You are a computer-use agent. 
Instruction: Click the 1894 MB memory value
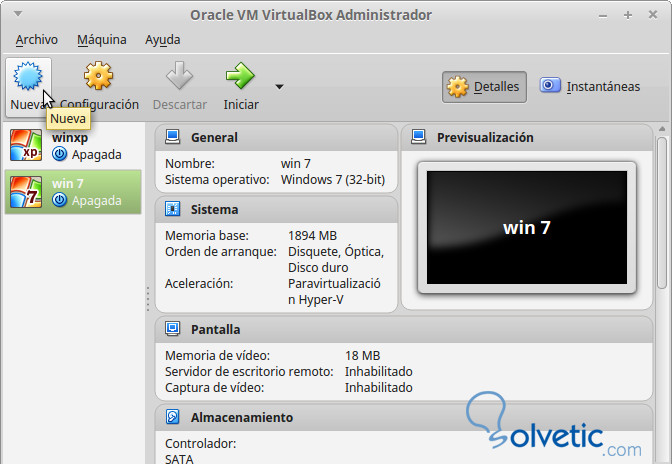coord(312,236)
